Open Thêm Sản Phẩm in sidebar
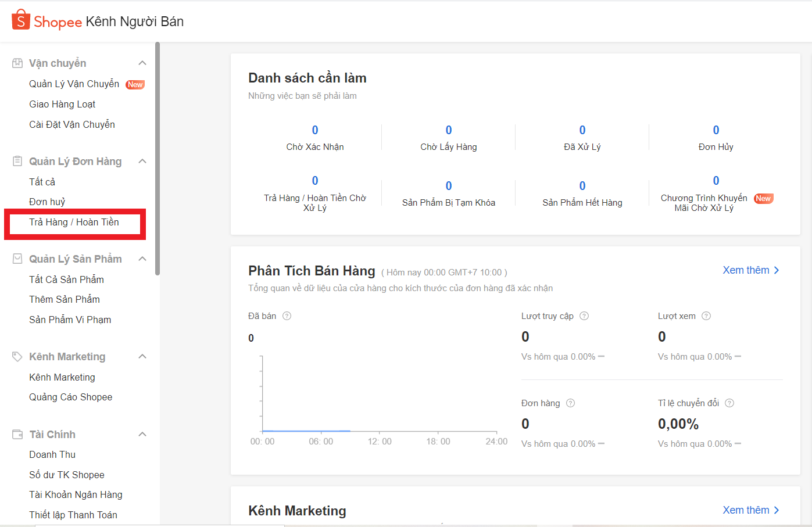The image size is (812, 527). [65, 299]
